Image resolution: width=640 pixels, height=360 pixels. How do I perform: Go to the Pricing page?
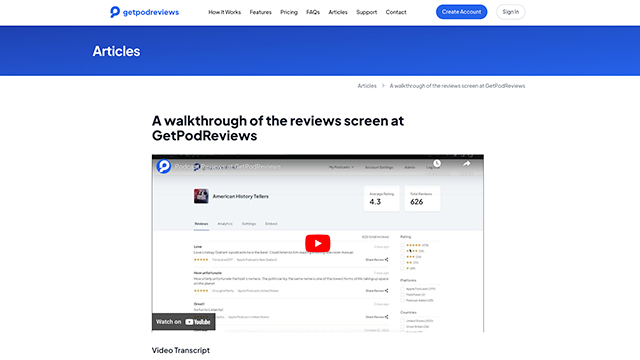click(289, 12)
